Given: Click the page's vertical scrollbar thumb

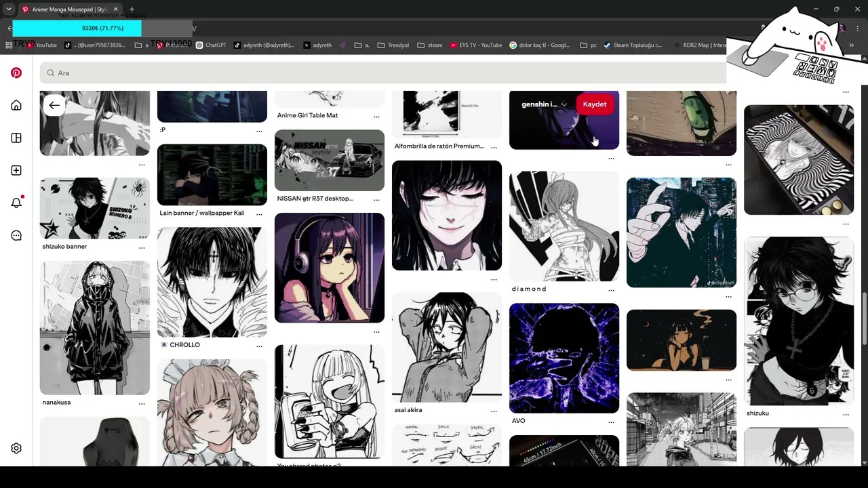Looking at the screenshot, I should pos(864,317).
